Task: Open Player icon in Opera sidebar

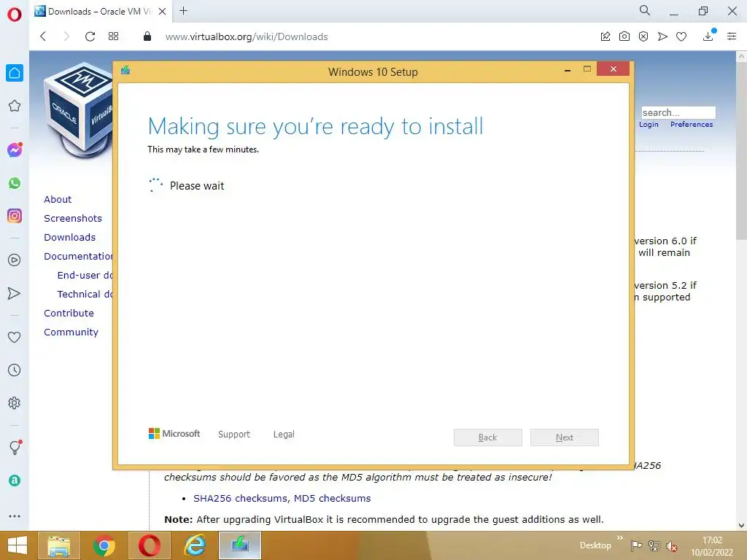Action: pyautogui.click(x=15, y=260)
